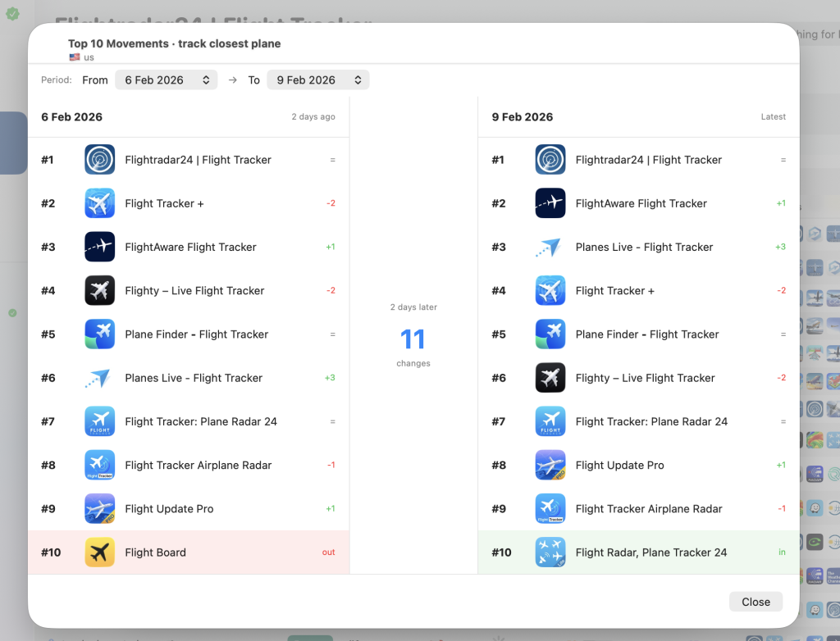Screen dimensions: 840x641
Task: Click the '2 days ago' label
Action: pyautogui.click(x=313, y=116)
